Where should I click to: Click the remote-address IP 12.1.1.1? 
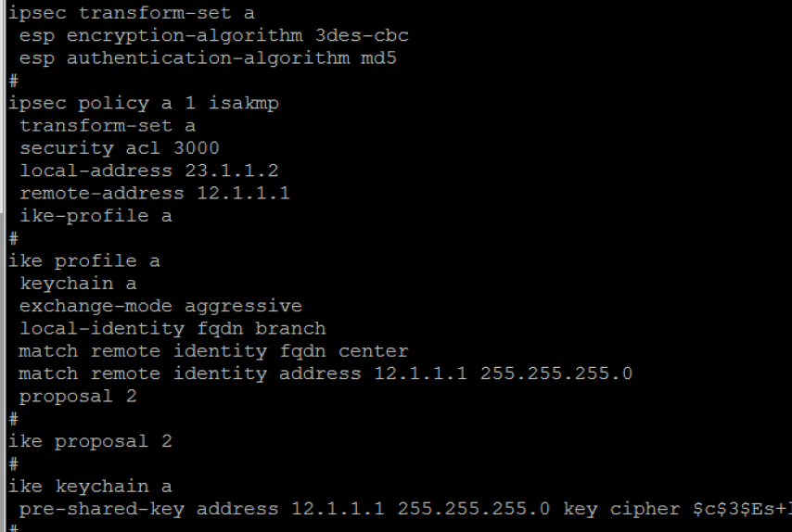tap(243, 193)
